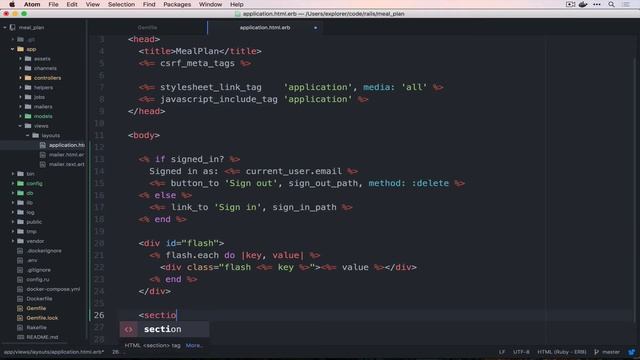The height and width of the screenshot is (360, 640).
Task: Click the blue icon at the status bar end
Action: (631, 352)
